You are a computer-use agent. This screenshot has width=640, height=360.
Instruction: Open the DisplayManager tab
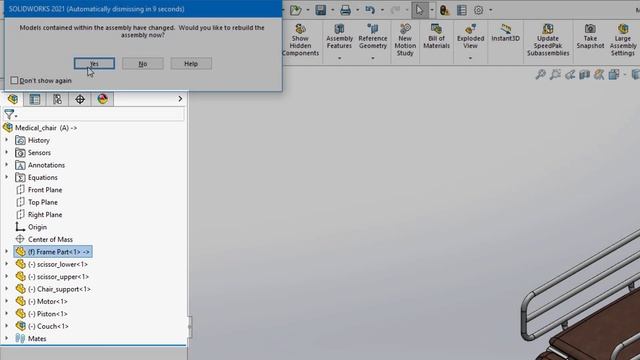pyautogui.click(x=102, y=99)
